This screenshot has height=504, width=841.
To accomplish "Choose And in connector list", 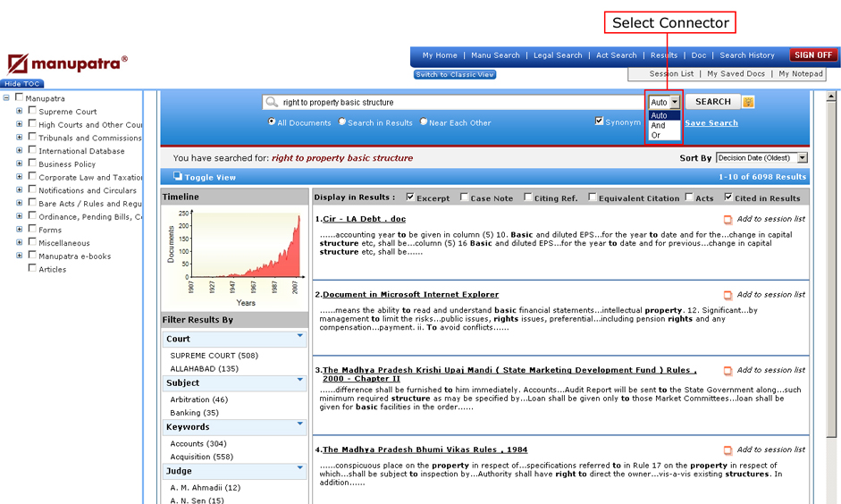I will tap(664, 125).
